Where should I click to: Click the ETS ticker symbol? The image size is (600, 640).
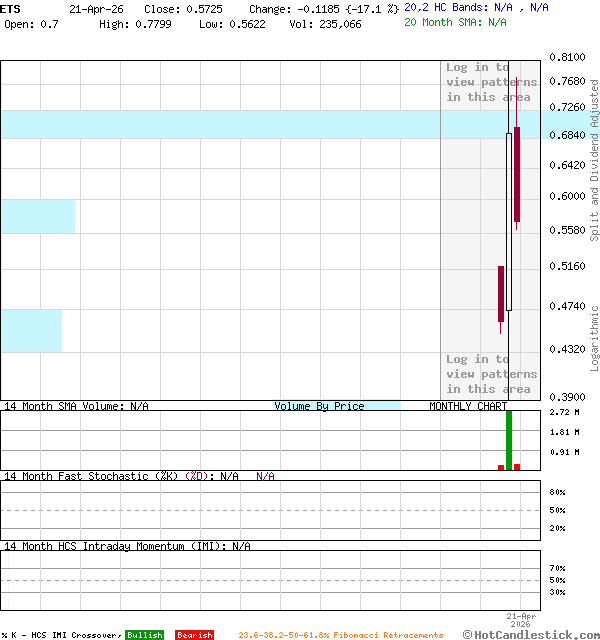[9, 8]
